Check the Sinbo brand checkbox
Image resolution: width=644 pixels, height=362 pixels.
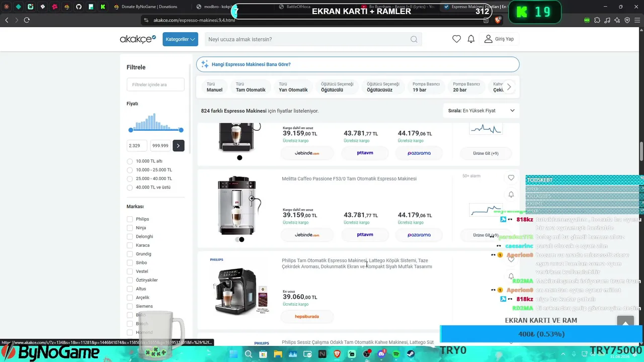click(x=130, y=262)
